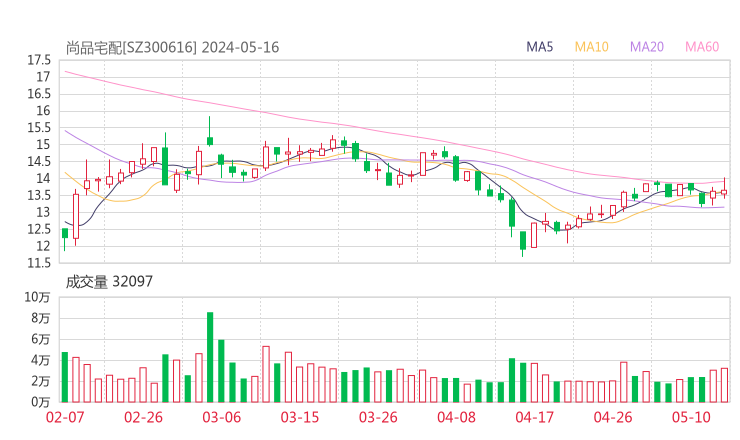This screenshot has width=740, height=440.
Task: Click the 成交量 32097 volume label
Action: tap(109, 281)
